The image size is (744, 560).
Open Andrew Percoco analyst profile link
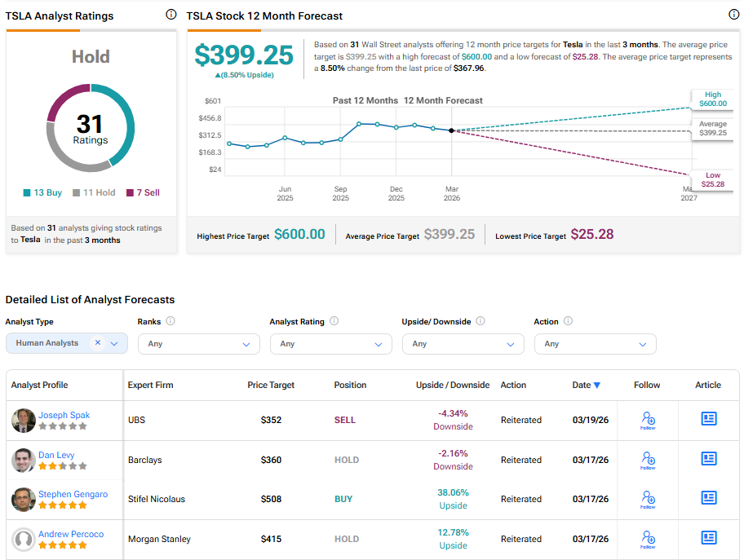pyautogui.click(x=71, y=534)
